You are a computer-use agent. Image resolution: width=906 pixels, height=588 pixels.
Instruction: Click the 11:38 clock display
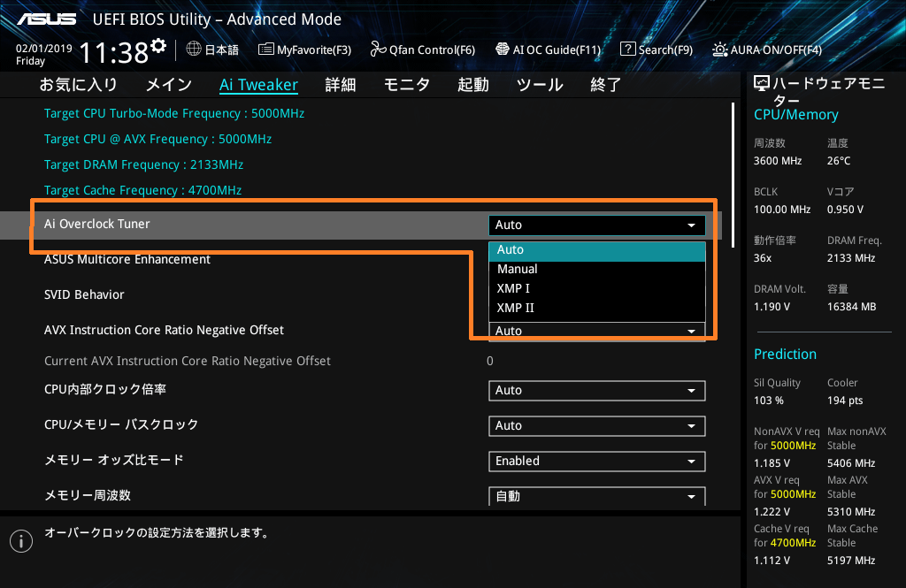113,53
